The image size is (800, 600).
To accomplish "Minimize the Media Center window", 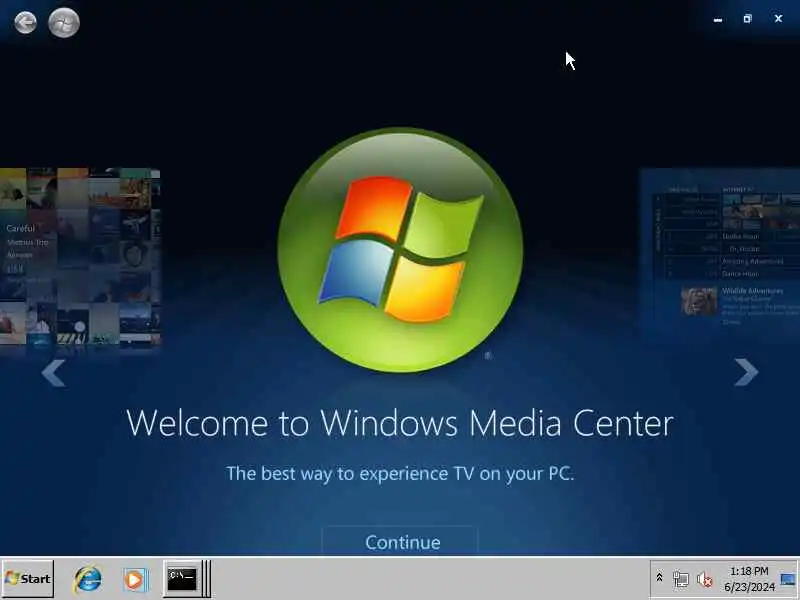I will click(718, 19).
